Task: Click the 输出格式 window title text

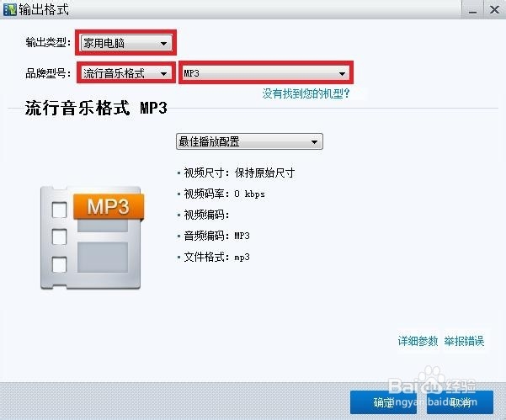Action: [x=44, y=9]
